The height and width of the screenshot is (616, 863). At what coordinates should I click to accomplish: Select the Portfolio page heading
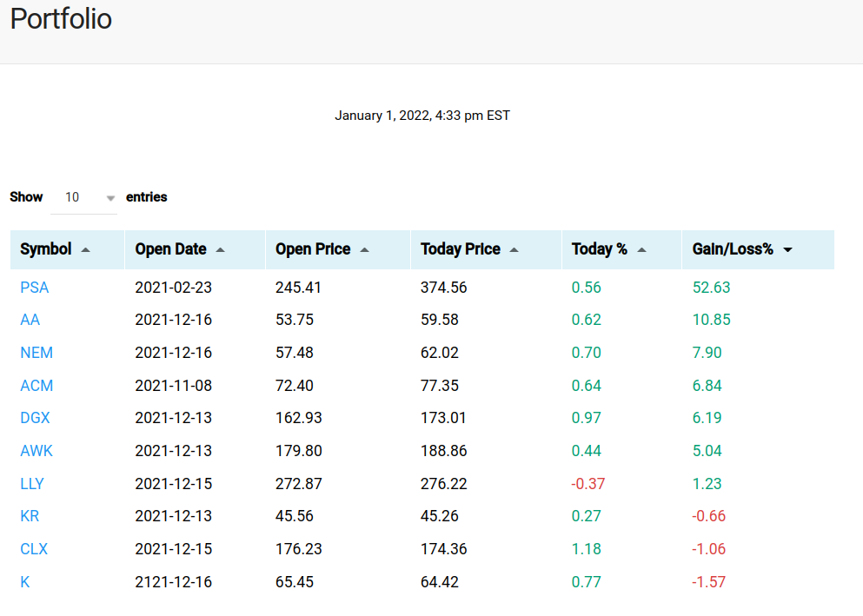click(x=61, y=19)
